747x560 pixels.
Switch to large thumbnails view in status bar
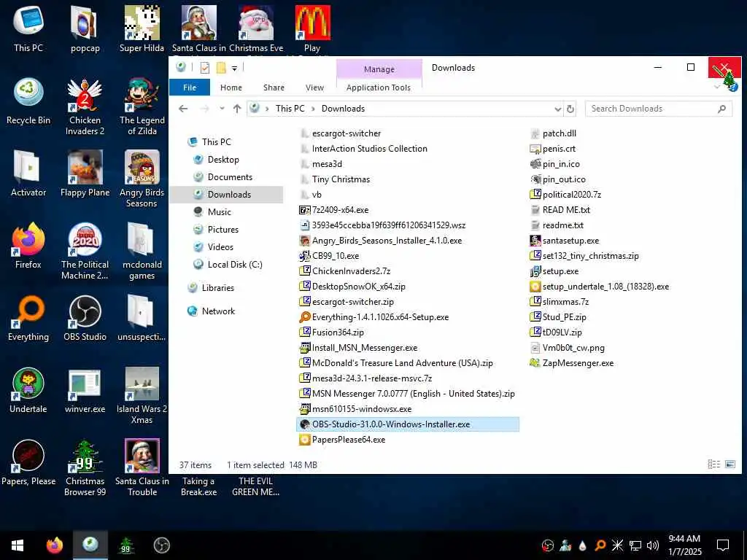729,464
